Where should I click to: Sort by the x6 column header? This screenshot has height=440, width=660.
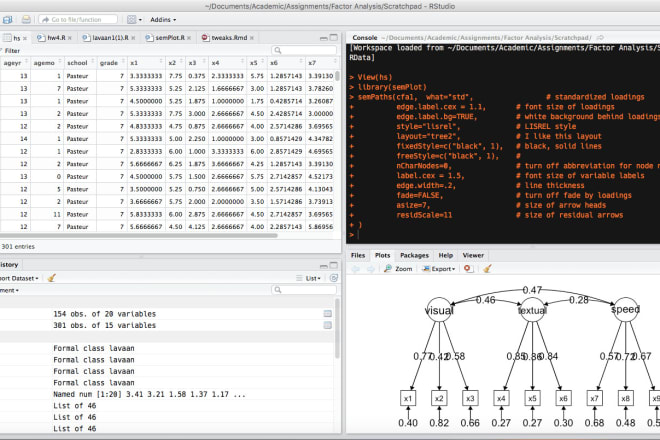(286, 63)
